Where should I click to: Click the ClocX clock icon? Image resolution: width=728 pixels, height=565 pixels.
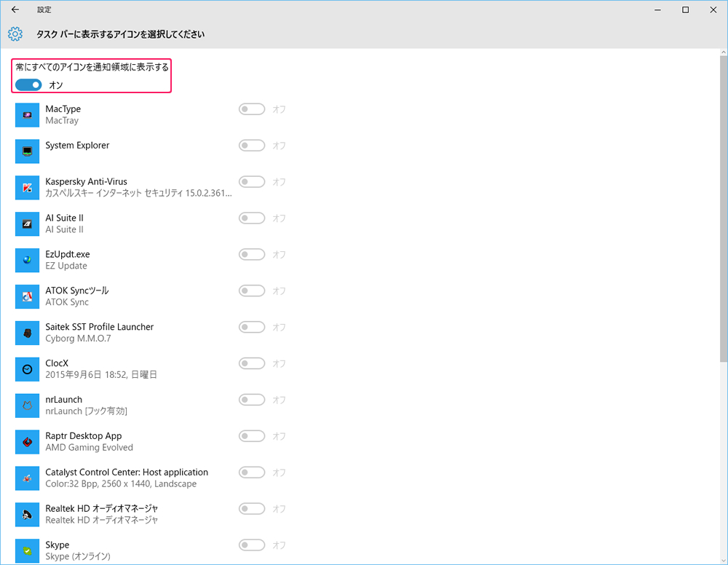pyautogui.click(x=27, y=369)
